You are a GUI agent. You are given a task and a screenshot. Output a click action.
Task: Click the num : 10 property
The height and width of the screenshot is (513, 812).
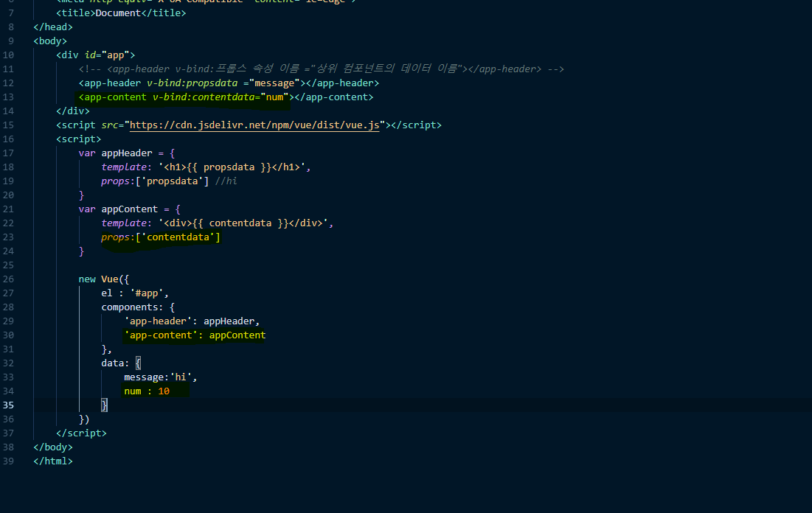[x=147, y=391]
